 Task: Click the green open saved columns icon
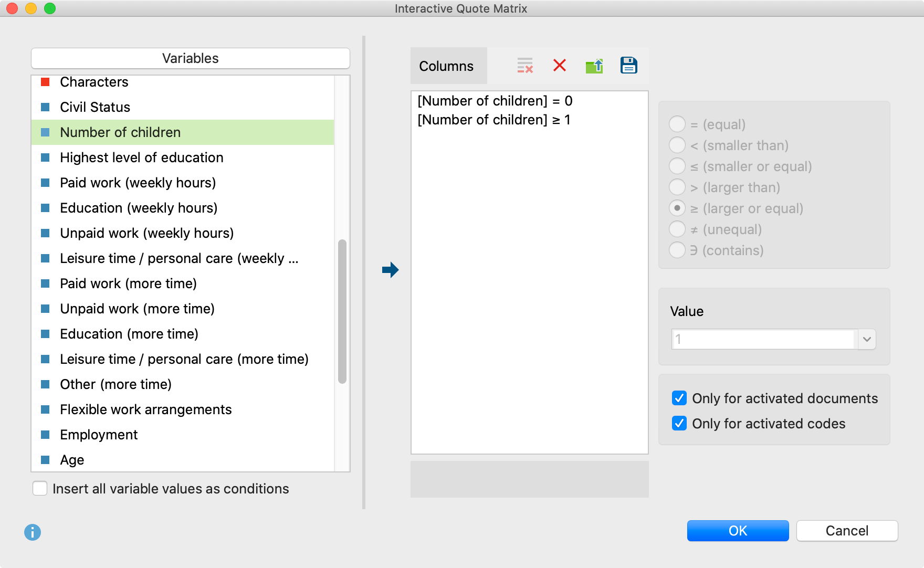[x=594, y=66]
